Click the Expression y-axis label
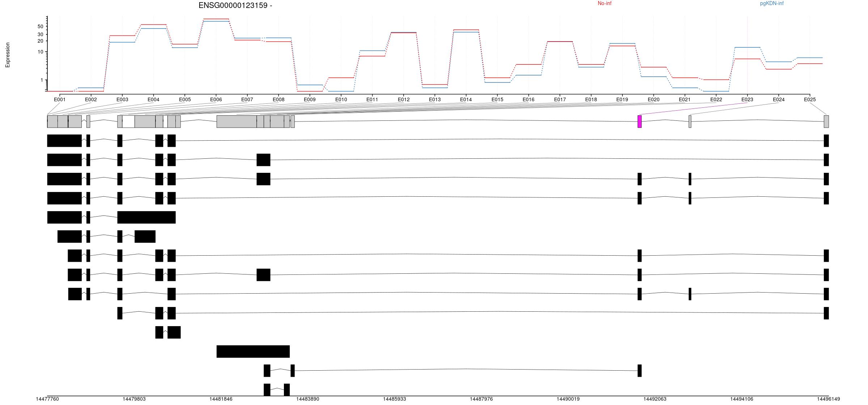The image size is (868, 405). click(8, 55)
